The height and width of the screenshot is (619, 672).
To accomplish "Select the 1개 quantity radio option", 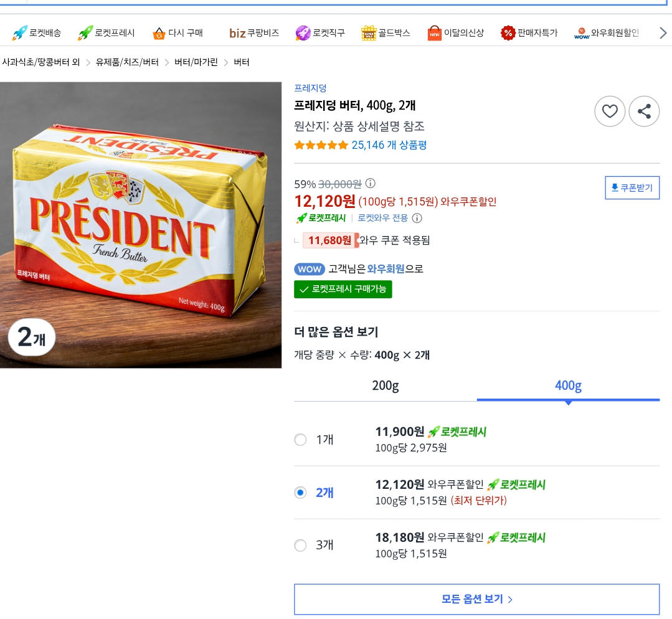I will click(x=300, y=440).
